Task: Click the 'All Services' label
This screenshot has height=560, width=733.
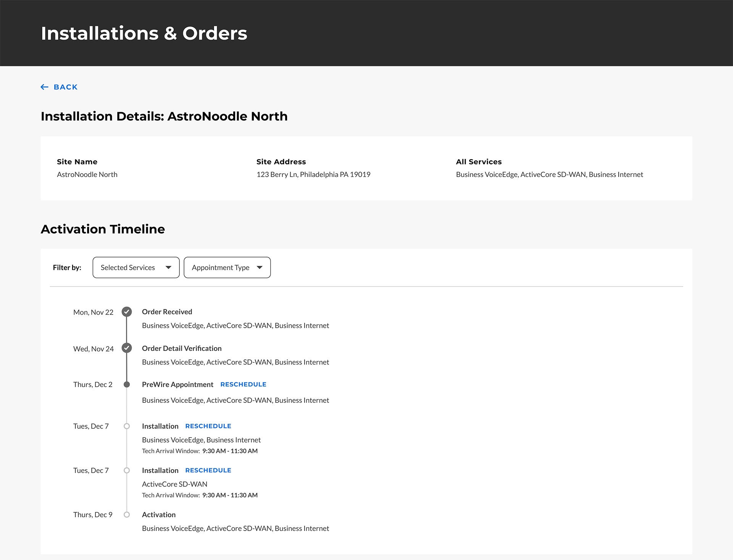Action: click(479, 162)
